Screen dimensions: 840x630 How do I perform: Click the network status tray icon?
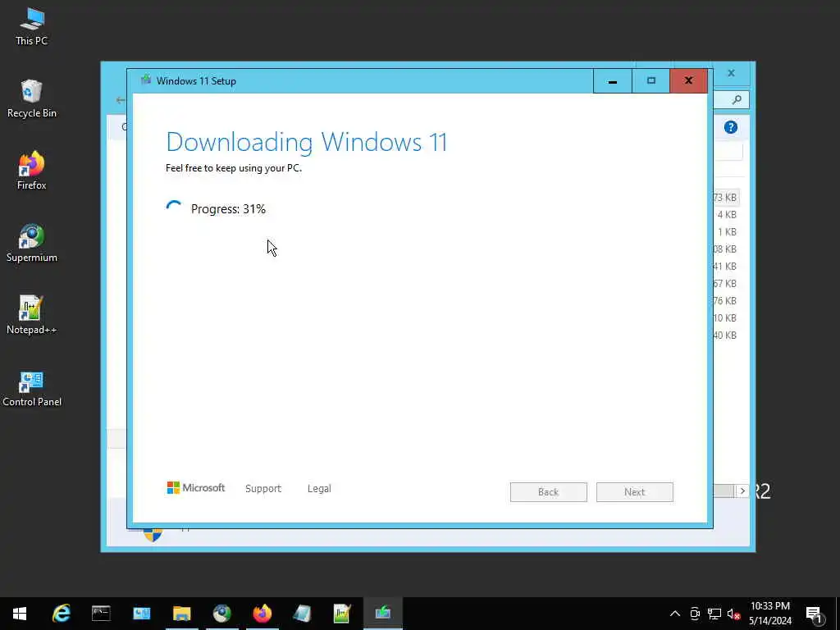tap(714, 614)
